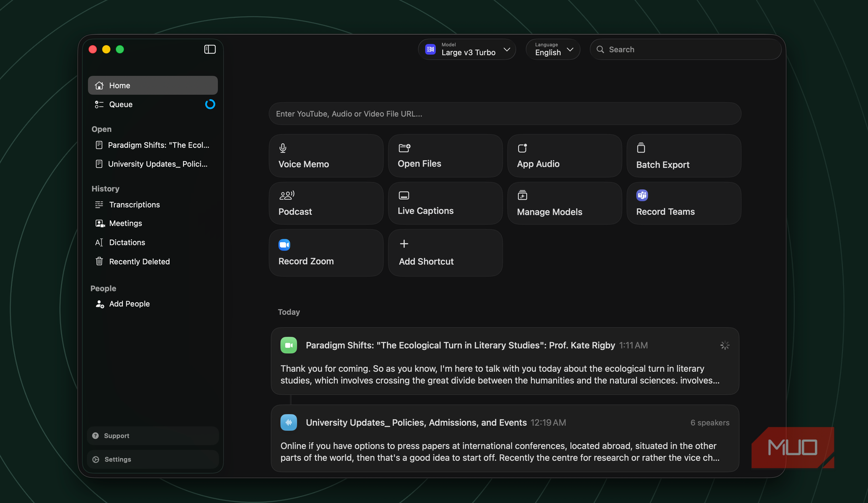Click the Meetings icon in sidebar
Viewport: 868px width, 503px height.
point(99,223)
